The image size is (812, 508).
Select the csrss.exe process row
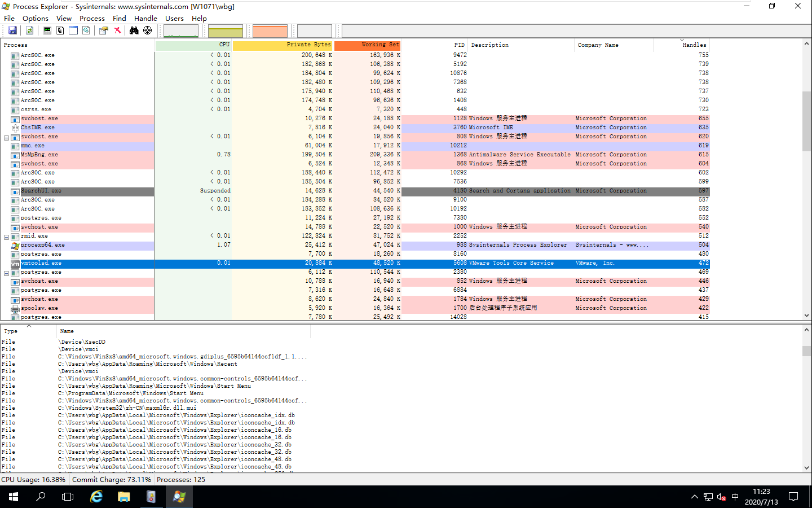coord(355,110)
